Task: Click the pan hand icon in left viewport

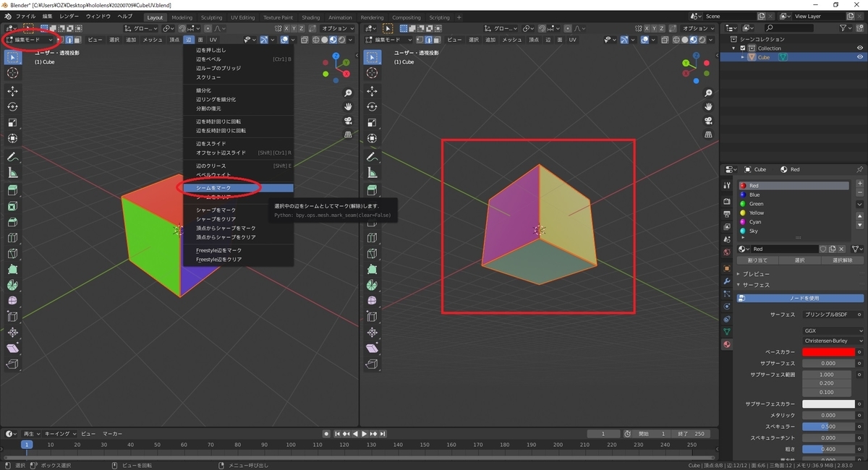Action: click(x=348, y=107)
